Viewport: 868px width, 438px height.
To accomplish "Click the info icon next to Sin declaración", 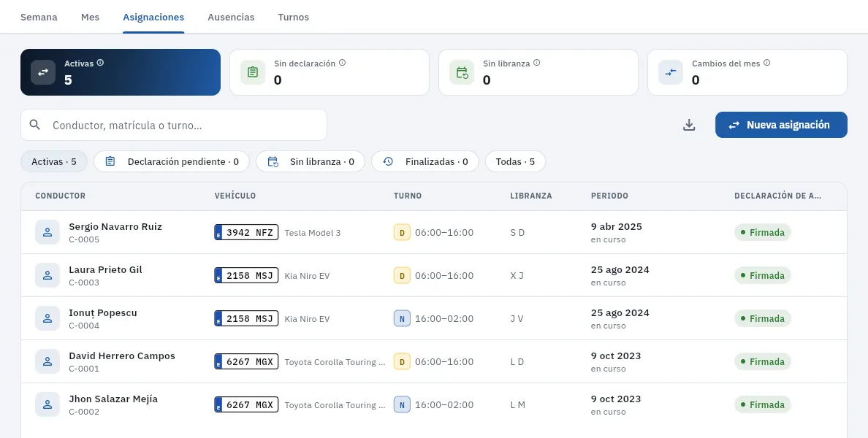I will click(342, 63).
